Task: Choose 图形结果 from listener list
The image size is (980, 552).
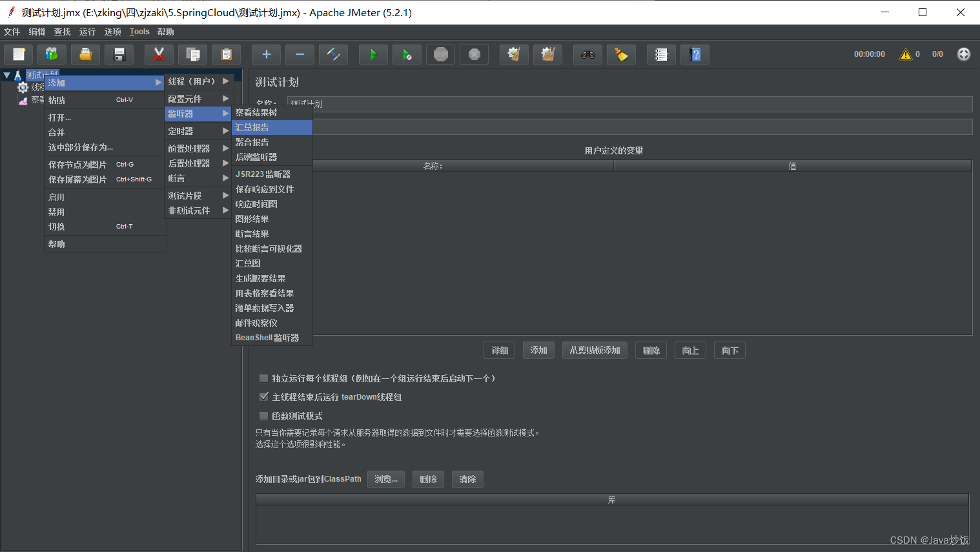Action: click(272, 219)
